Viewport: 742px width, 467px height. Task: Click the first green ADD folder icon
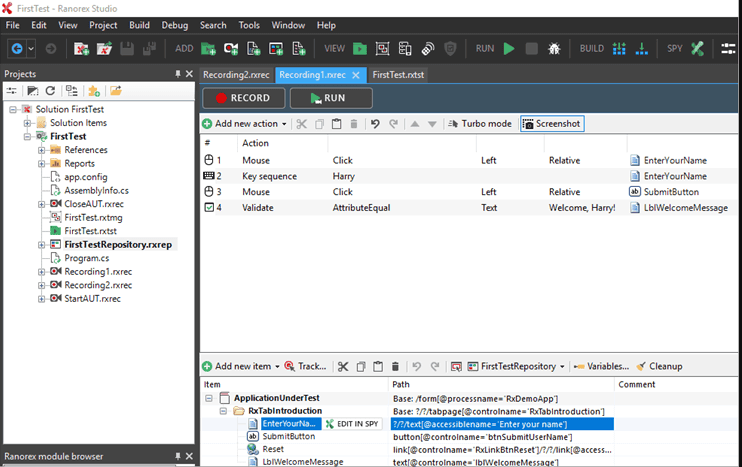click(208, 48)
